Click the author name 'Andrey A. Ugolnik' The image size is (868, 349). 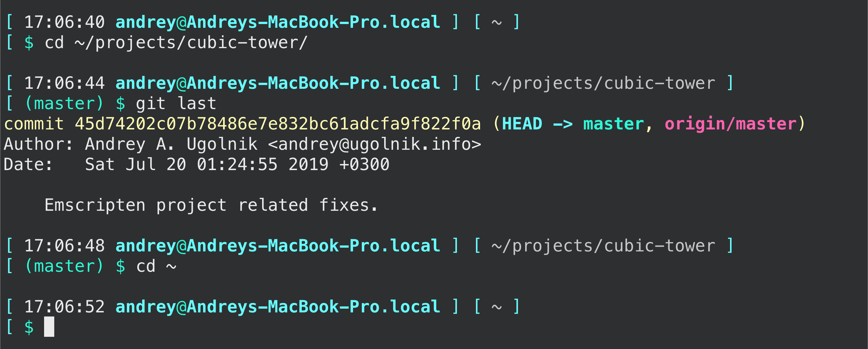click(x=171, y=144)
